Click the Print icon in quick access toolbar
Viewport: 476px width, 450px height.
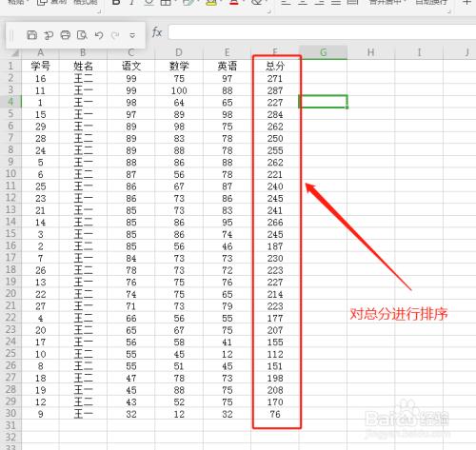tap(66, 35)
